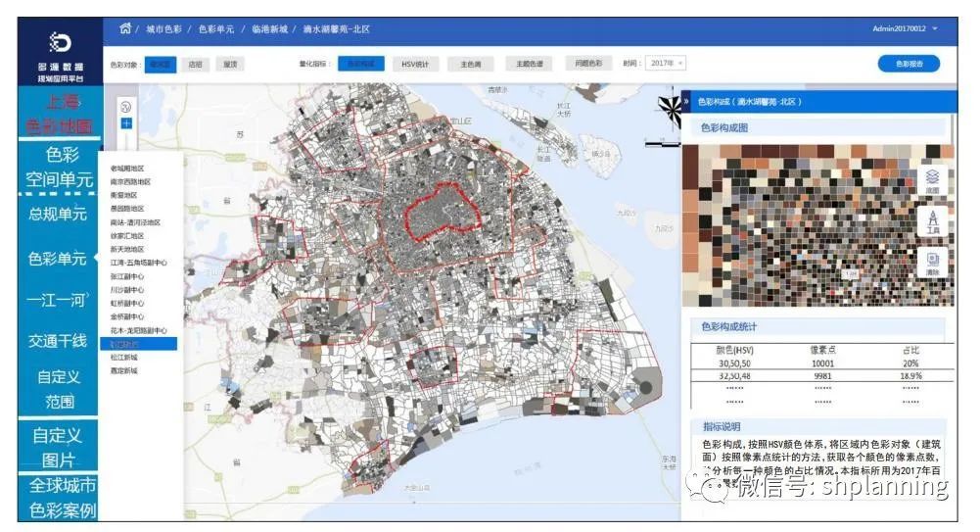Click the right panel vertical scrollbar

pyautogui.click(x=952, y=130)
